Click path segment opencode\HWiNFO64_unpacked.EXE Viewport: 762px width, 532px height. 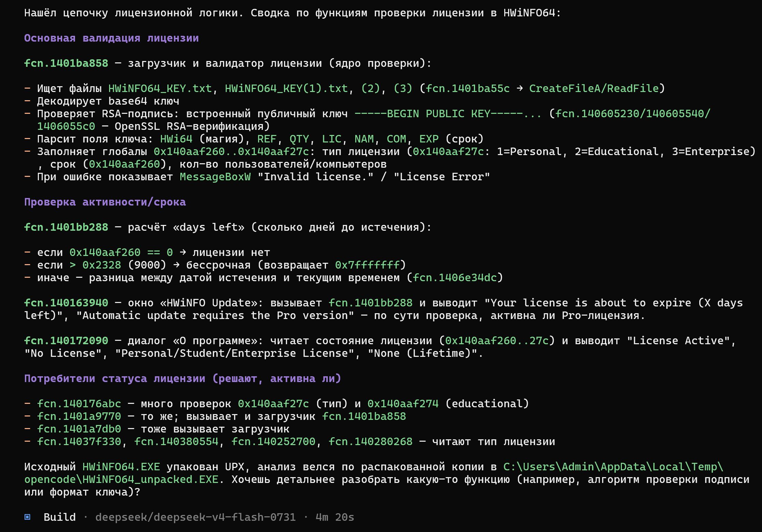(121, 480)
